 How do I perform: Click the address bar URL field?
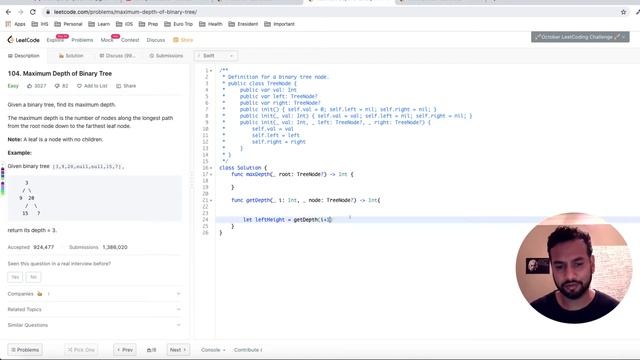pyautogui.click(x=327, y=12)
